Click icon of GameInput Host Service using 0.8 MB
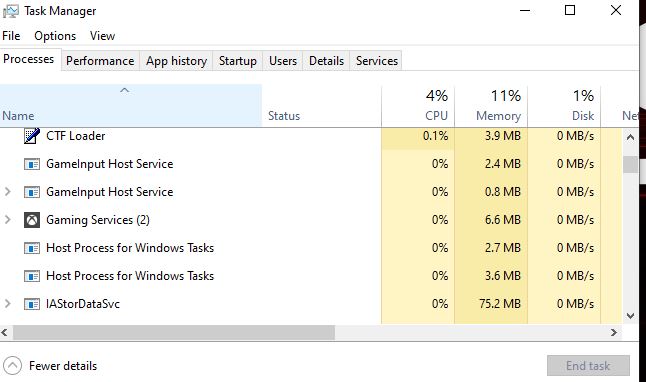 32,192
